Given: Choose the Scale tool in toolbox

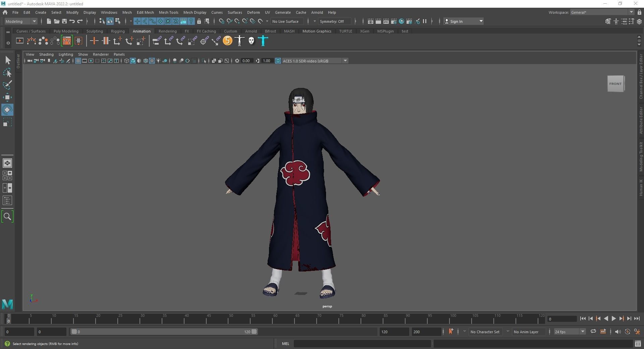Looking at the screenshot, I should (7, 122).
